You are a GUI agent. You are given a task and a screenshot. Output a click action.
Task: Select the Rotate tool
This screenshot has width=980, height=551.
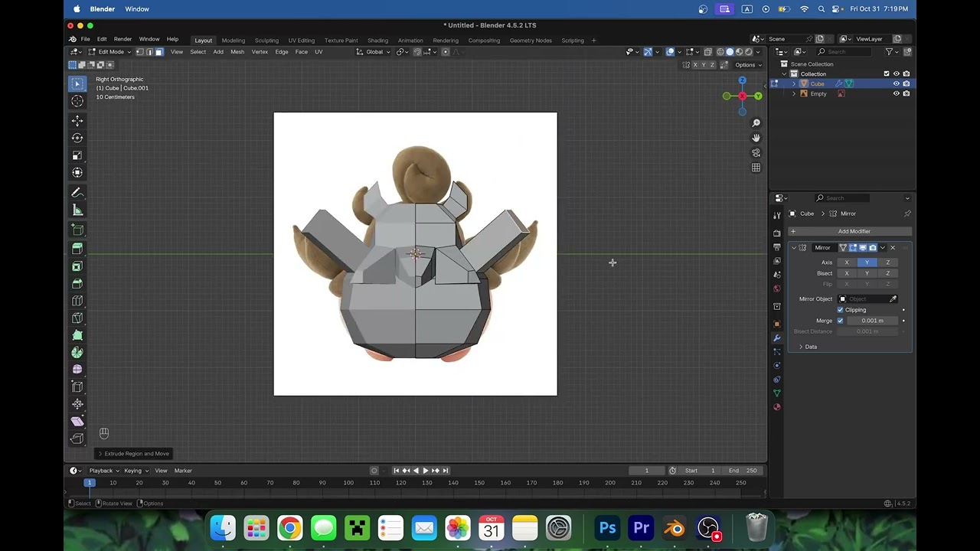(77, 138)
